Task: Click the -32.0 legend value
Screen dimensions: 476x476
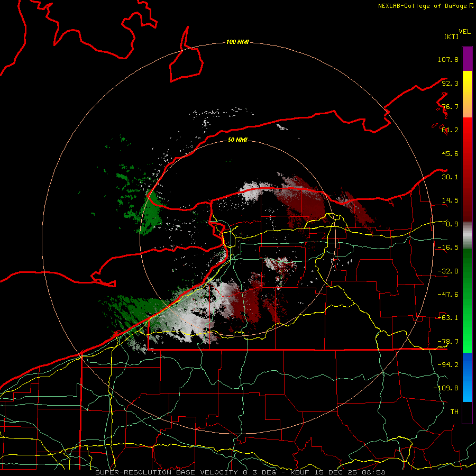Action: coord(448,271)
